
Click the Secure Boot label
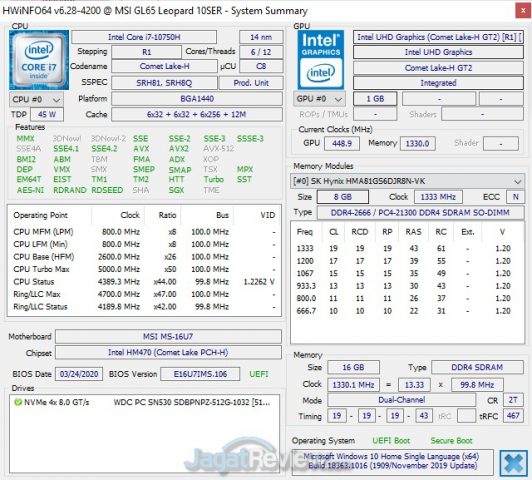451,441
